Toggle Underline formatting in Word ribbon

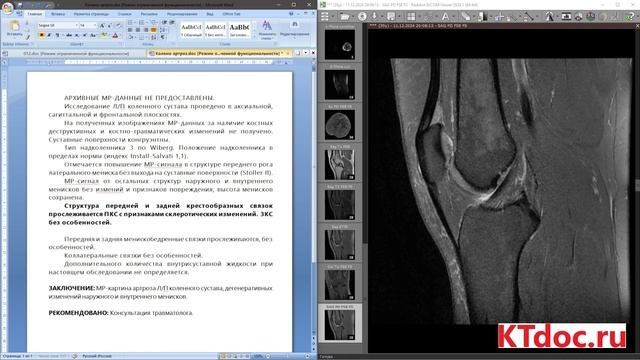(58, 36)
